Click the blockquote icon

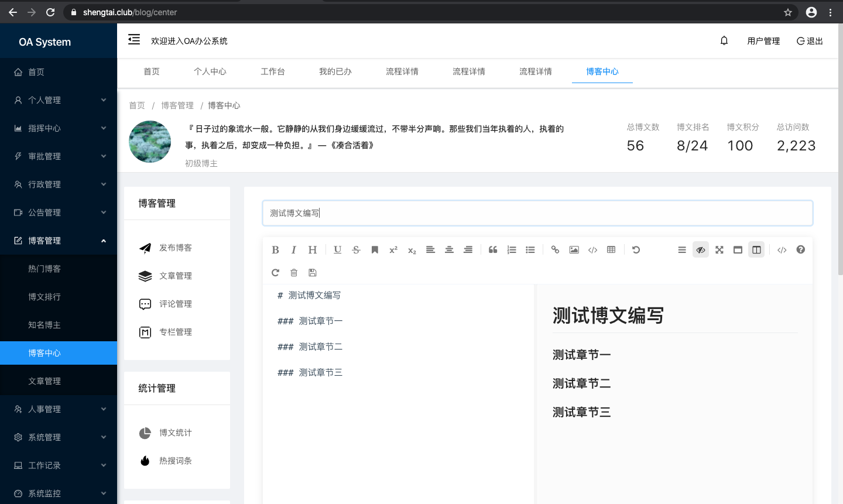point(493,249)
